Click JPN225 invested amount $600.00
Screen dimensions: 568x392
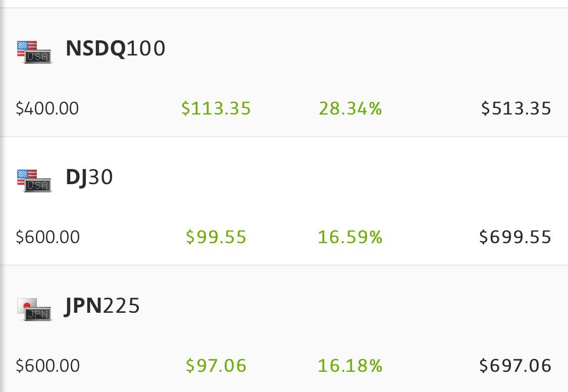48,366
